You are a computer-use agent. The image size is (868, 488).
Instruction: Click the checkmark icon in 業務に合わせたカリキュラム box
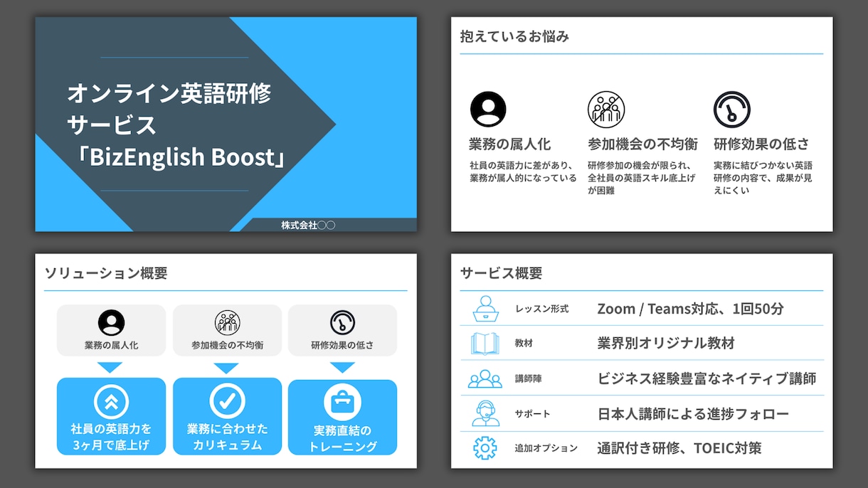click(x=227, y=401)
